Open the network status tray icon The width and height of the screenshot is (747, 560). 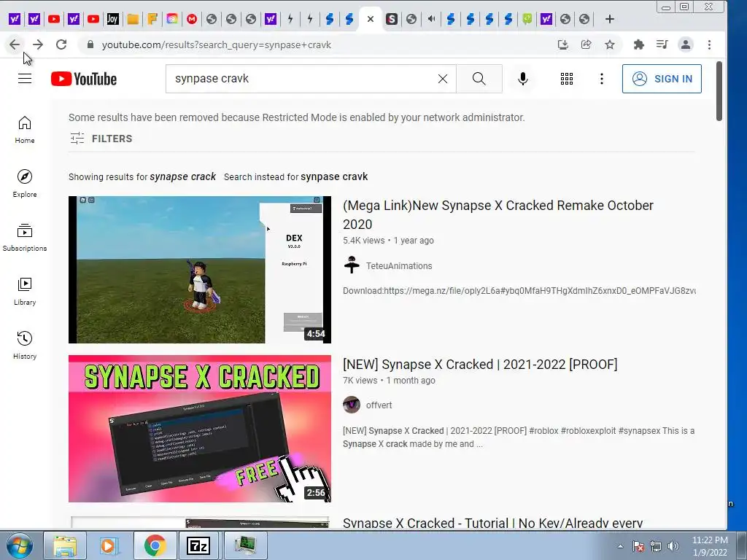tap(656, 546)
